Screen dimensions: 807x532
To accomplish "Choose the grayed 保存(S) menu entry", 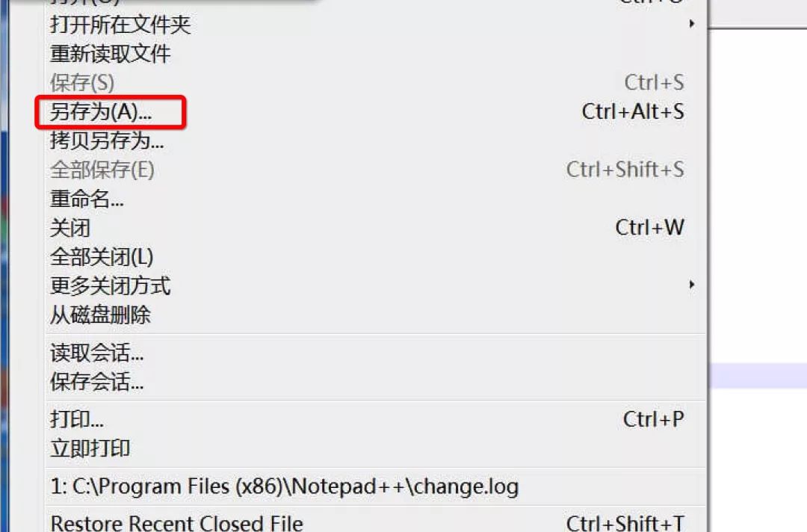I will point(374,82).
